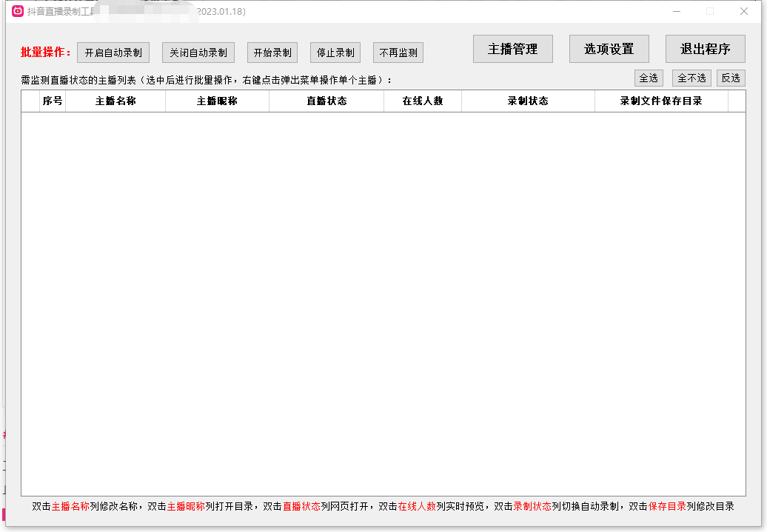
Task: Click 退出程序 to exit
Action: pos(706,49)
